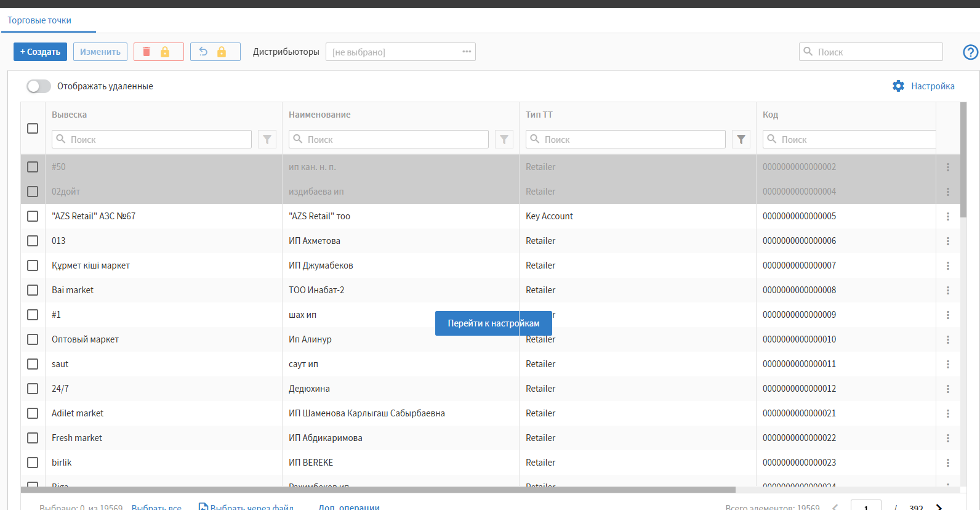Click the Доп. операции link
Viewport: 980px width, 510px height.
point(349,507)
